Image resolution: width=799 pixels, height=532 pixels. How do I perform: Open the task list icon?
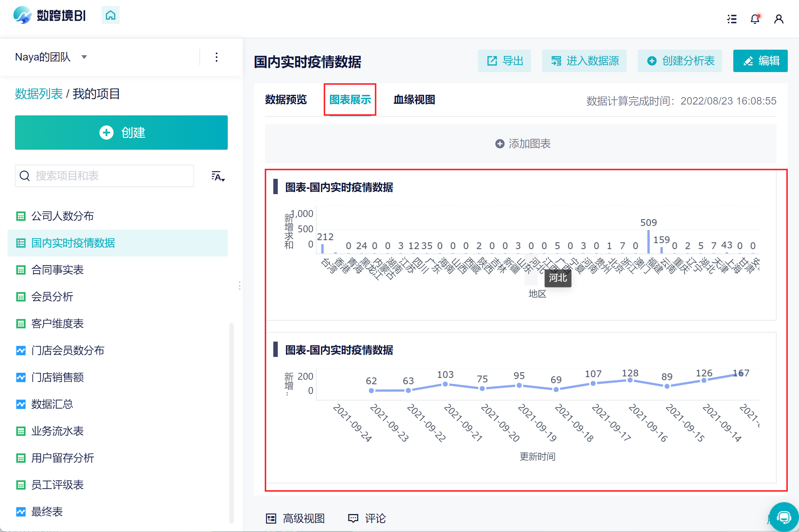coord(732,19)
